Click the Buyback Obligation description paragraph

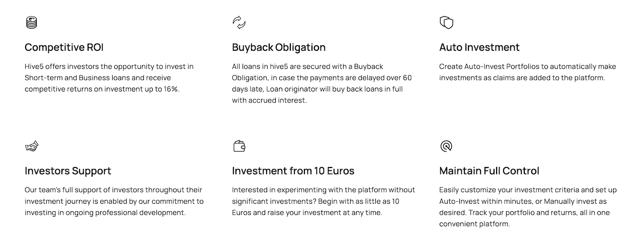tap(322, 84)
